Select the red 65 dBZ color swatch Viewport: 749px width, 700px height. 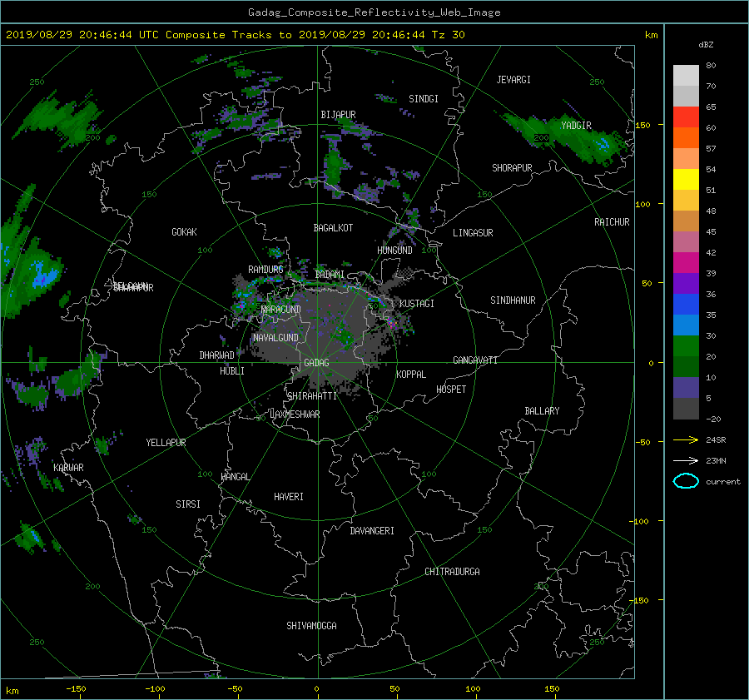[x=686, y=117]
